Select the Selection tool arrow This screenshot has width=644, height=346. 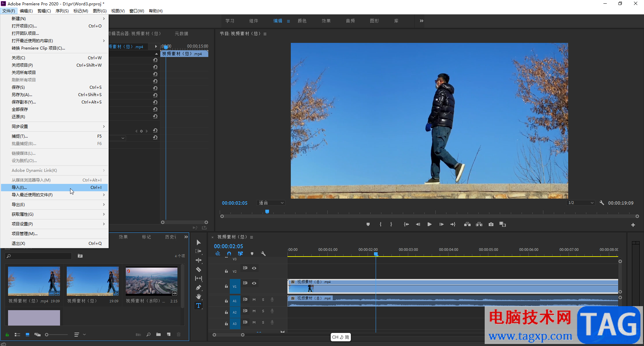tap(199, 243)
